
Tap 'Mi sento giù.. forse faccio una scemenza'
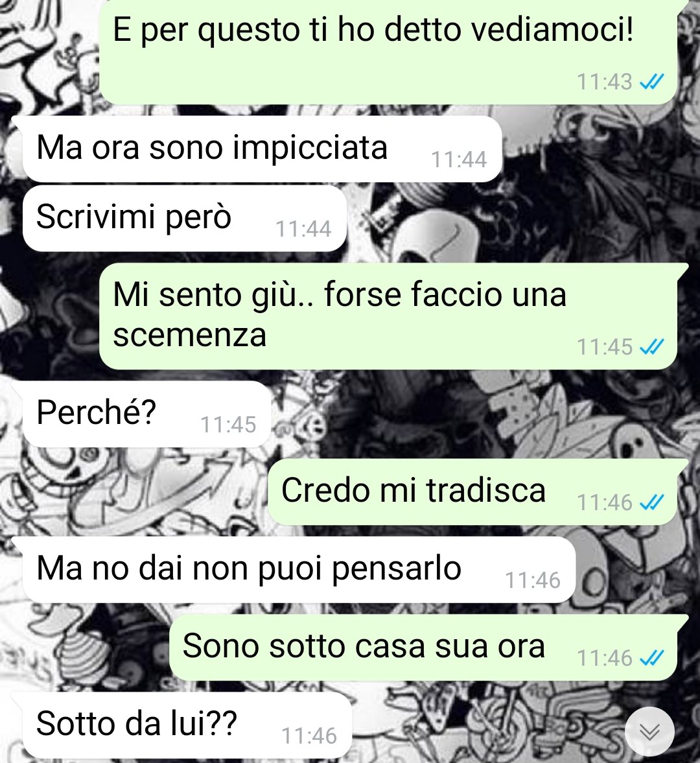tap(388, 316)
